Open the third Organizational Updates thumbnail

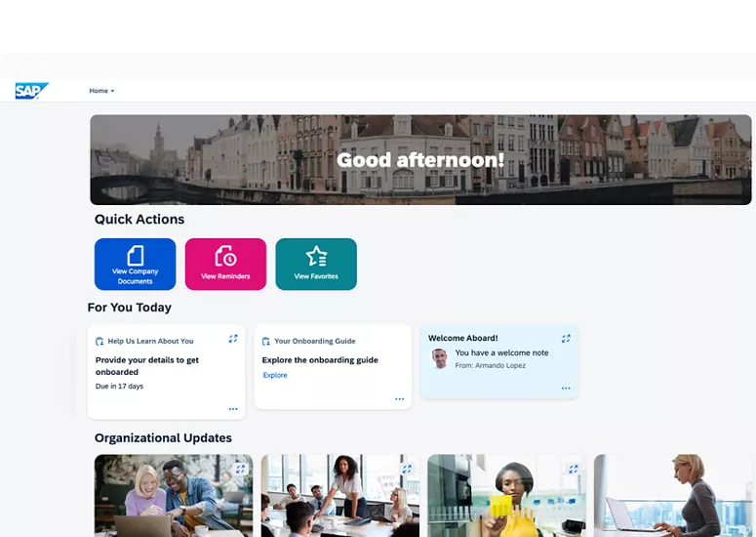(506, 498)
